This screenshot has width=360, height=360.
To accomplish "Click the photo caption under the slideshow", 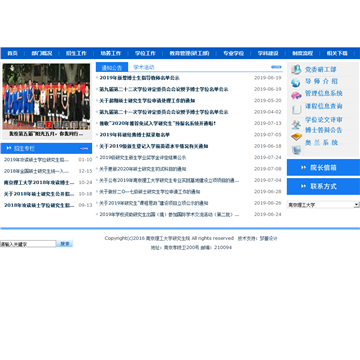I will coord(46,134).
